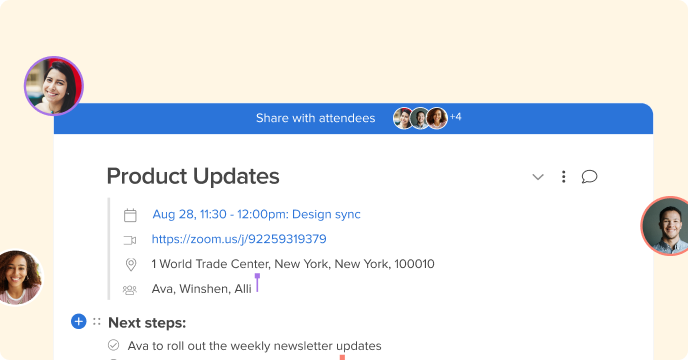
Task: Click the 1 World Trade Center address
Action: [293, 264]
